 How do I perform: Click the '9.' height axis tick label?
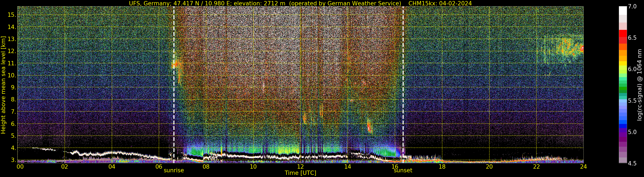click(13, 87)
